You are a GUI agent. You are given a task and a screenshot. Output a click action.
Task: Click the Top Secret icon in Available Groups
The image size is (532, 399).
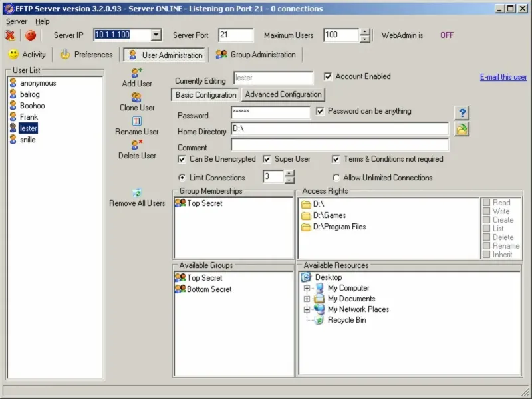coord(180,277)
